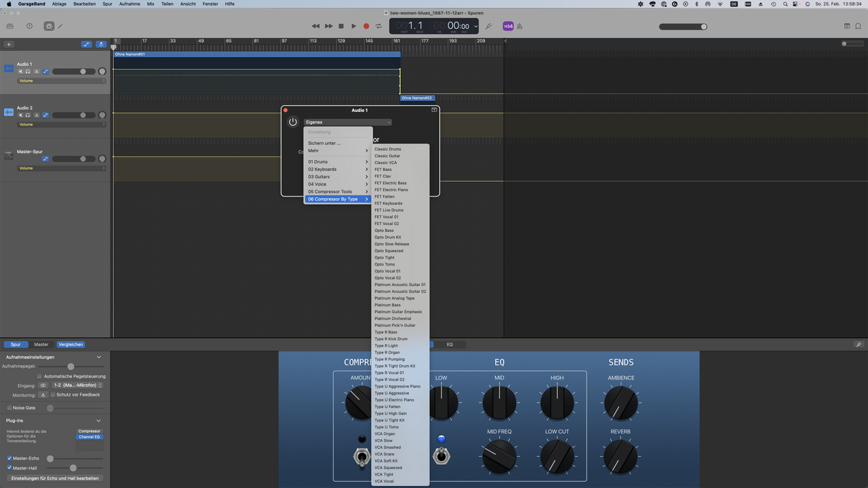Fast forward the project
Image resolution: width=868 pixels, height=488 pixels.
pos(328,26)
